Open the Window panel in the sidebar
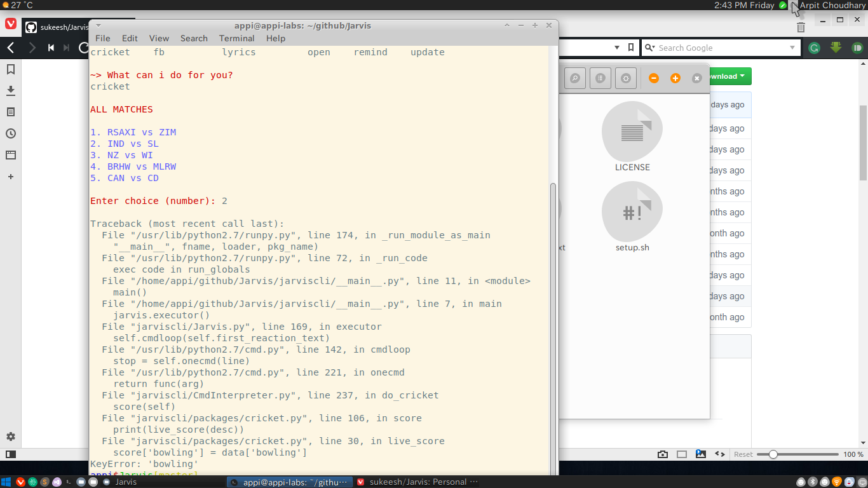868x488 pixels. click(10, 154)
